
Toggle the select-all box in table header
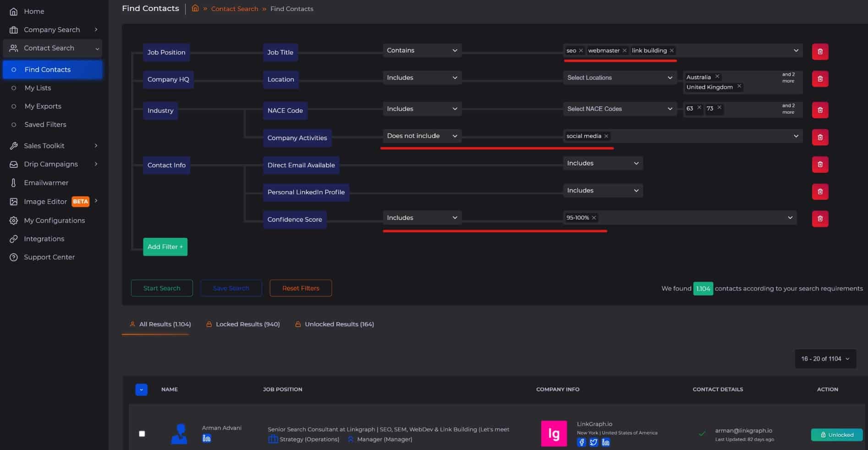(141, 390)
